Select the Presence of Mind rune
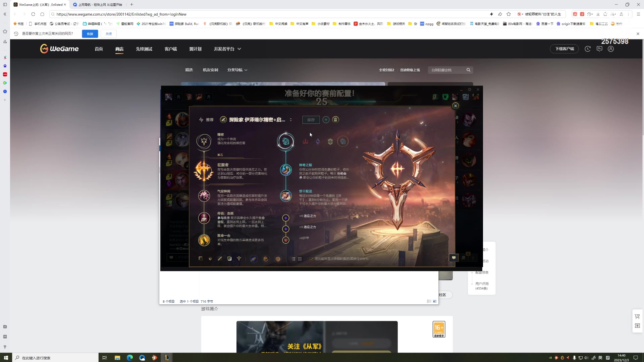Image resolution: width=644 pixels, height=362 pixels. 204,196
